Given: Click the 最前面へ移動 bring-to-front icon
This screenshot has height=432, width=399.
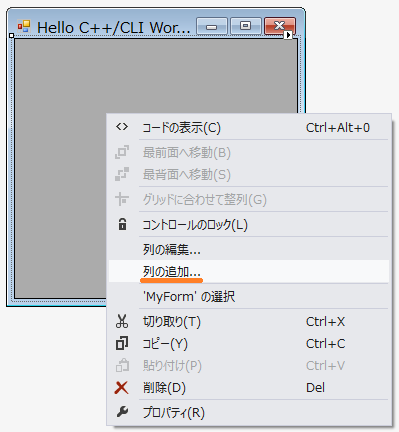Looking at the screenshot, I should click(x=122, y=152).
